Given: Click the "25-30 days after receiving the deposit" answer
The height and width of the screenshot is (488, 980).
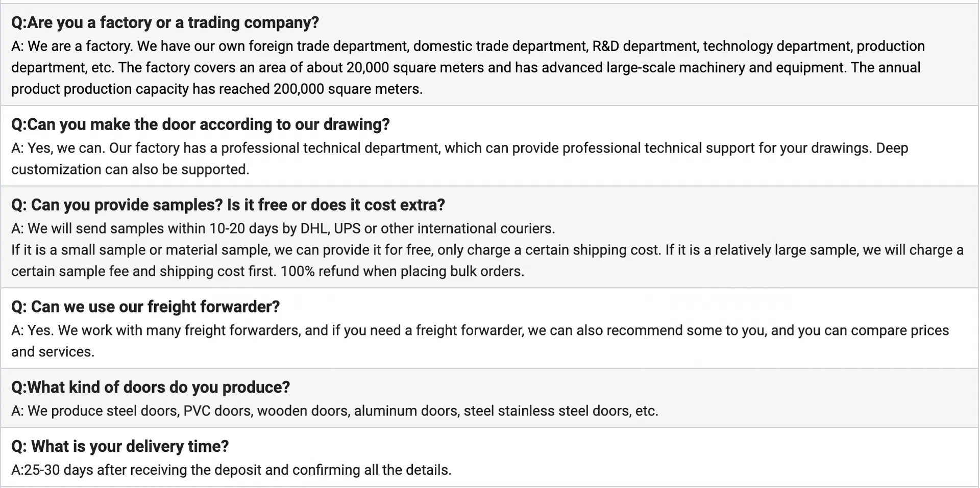Looking at the screenshot, I should [231, 470].
